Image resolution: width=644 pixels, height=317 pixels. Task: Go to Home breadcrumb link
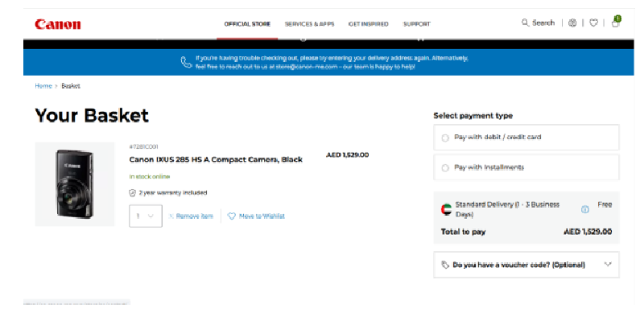pos(43,86)
